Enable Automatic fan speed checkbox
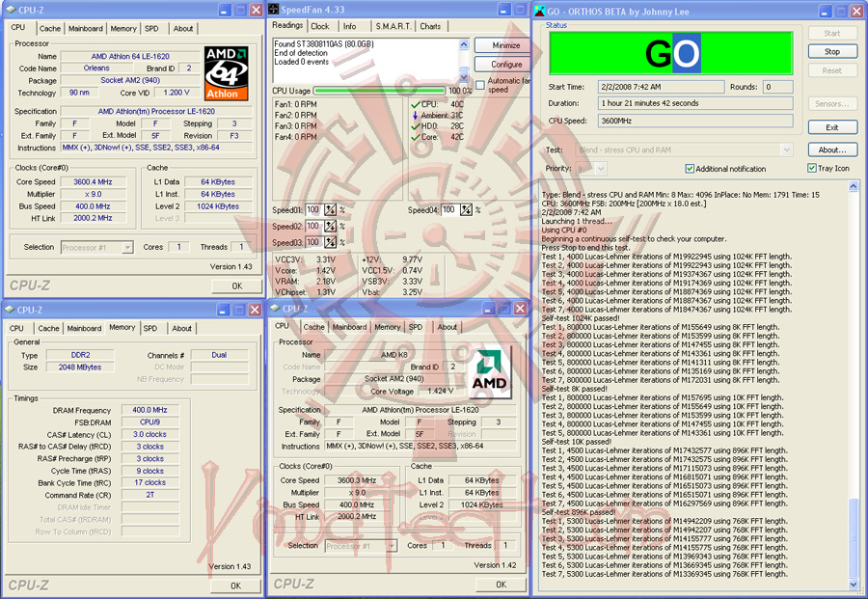 click(480, 85)
